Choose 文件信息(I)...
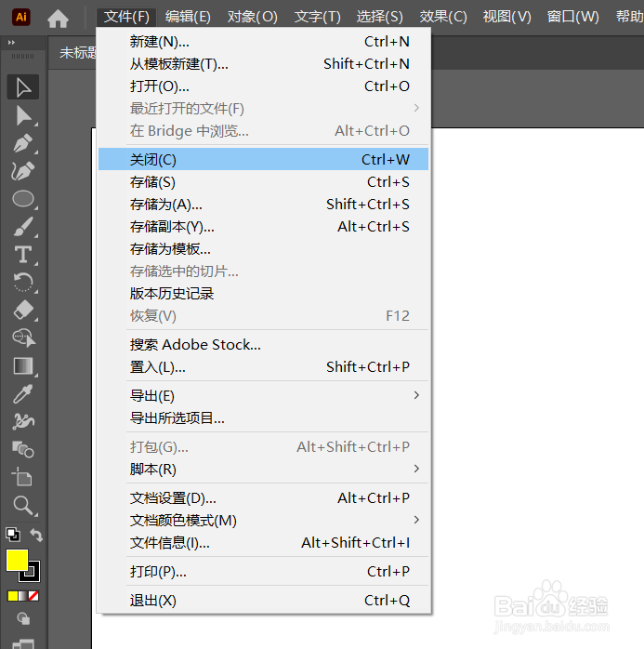 [x=263, y=543]
